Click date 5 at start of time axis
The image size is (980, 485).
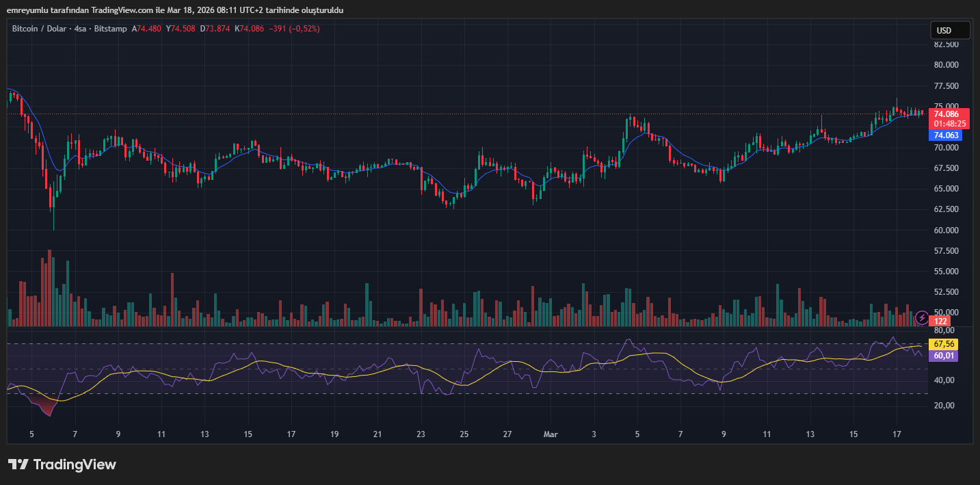(31, 434)
